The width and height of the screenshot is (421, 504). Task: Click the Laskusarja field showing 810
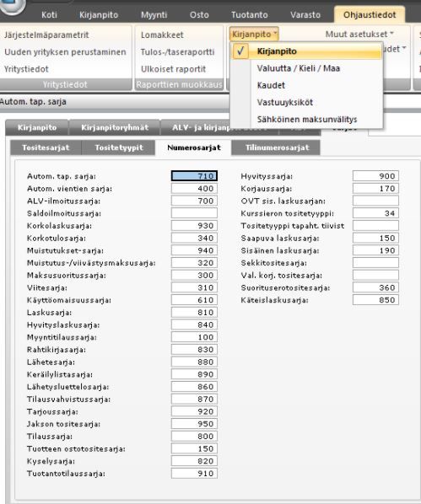coord(194,312)
